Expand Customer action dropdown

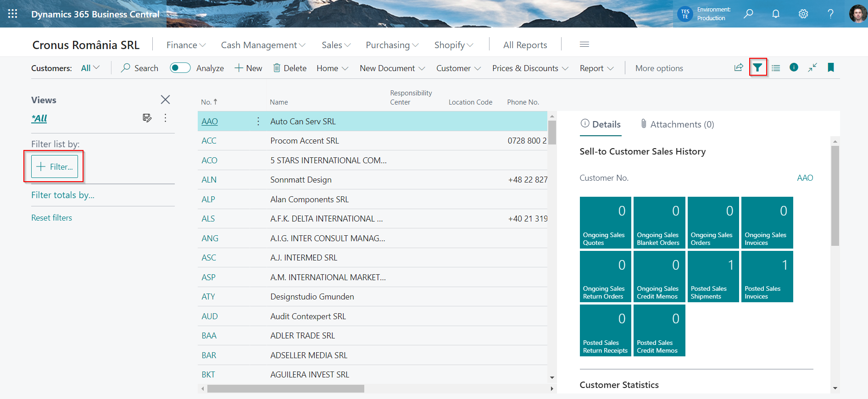click(459, 68)
